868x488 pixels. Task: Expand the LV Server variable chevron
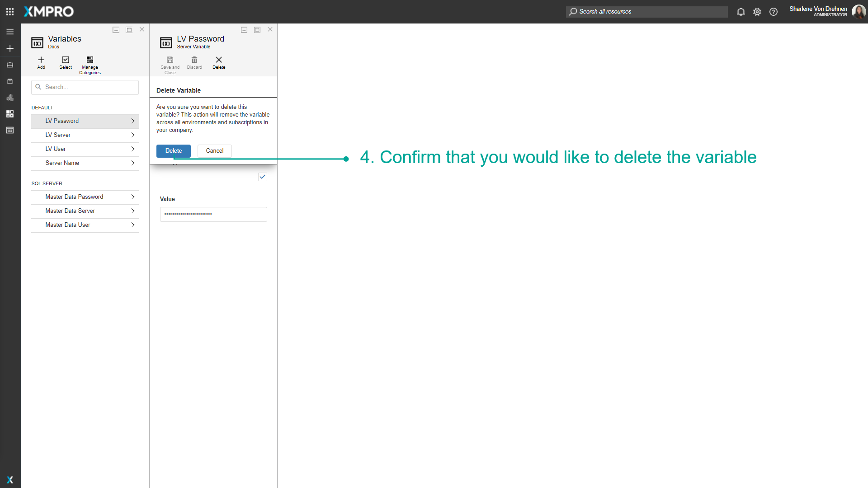click(132, 135)
